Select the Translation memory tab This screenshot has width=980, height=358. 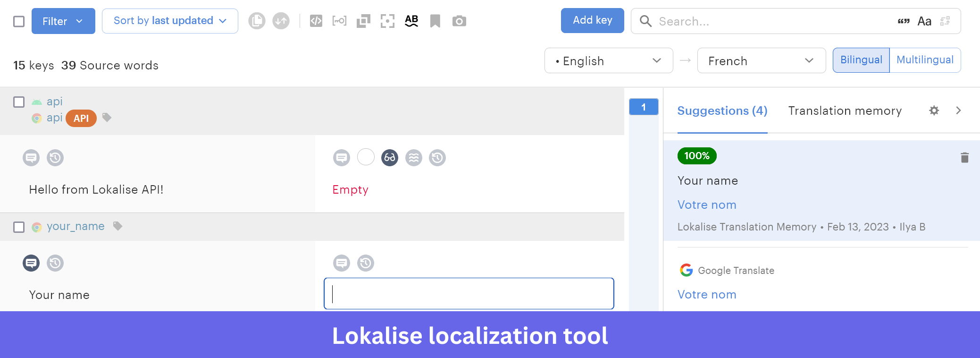[845, 111]
